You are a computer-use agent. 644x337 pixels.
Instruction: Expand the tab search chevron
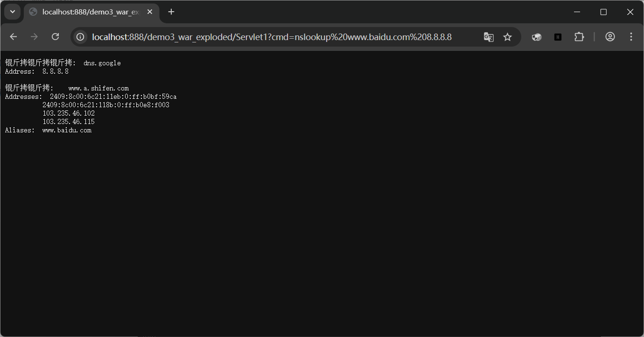[12, 12]
